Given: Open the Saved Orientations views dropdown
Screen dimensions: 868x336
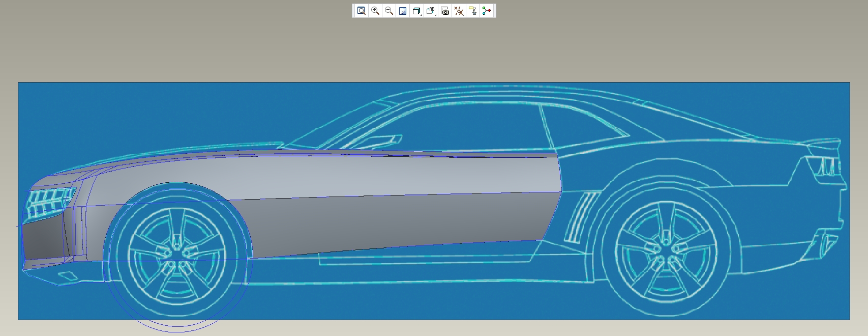Looking at the screenshot, I should pos(431,11).
